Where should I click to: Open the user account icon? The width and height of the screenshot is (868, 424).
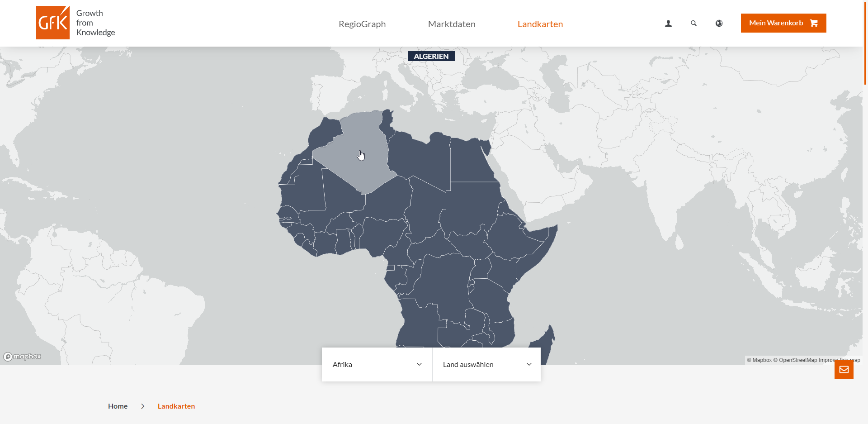point(668,24)
